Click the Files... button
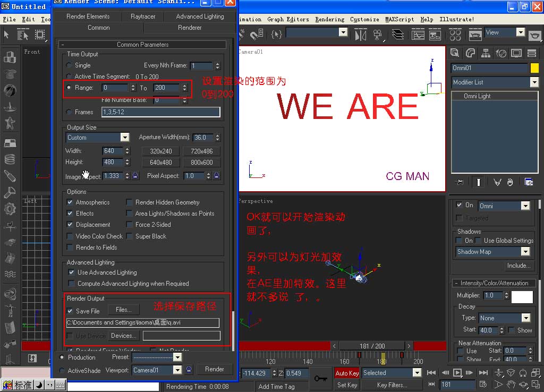 (x=123, y=310)
